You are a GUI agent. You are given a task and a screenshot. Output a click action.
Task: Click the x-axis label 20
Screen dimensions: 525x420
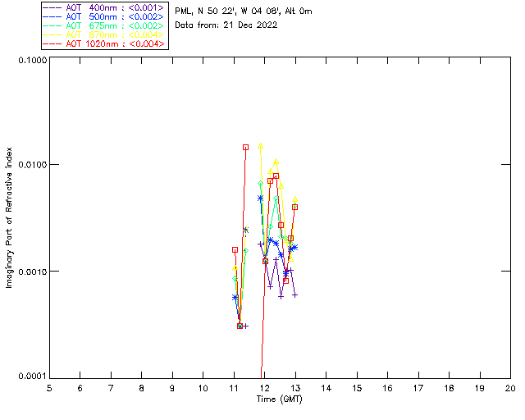(x=510, y=388)
